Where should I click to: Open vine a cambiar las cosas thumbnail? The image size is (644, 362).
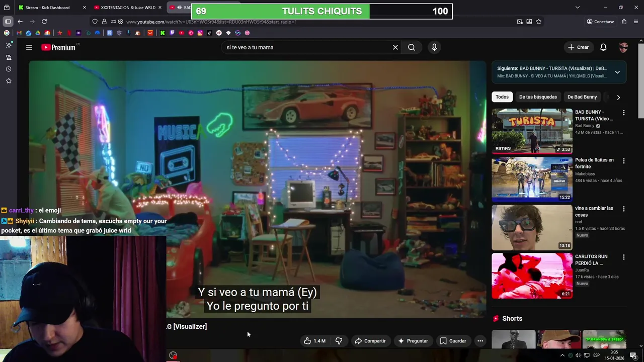pyautogui.click(x=532, y=227)
